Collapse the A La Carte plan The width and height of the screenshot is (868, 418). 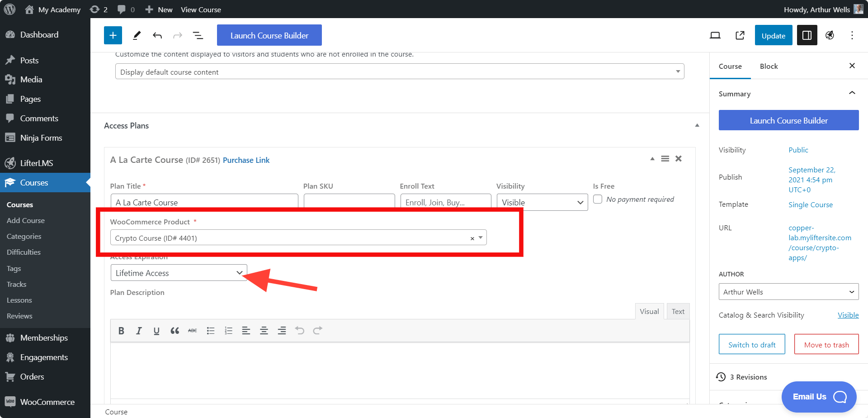[x=652, y=159]
